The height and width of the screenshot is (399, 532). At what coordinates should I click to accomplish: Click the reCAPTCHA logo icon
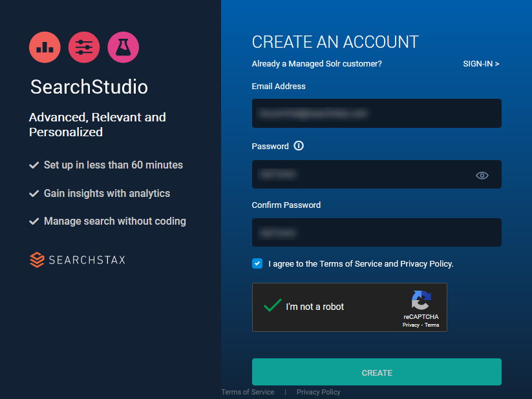pos(421,300)
